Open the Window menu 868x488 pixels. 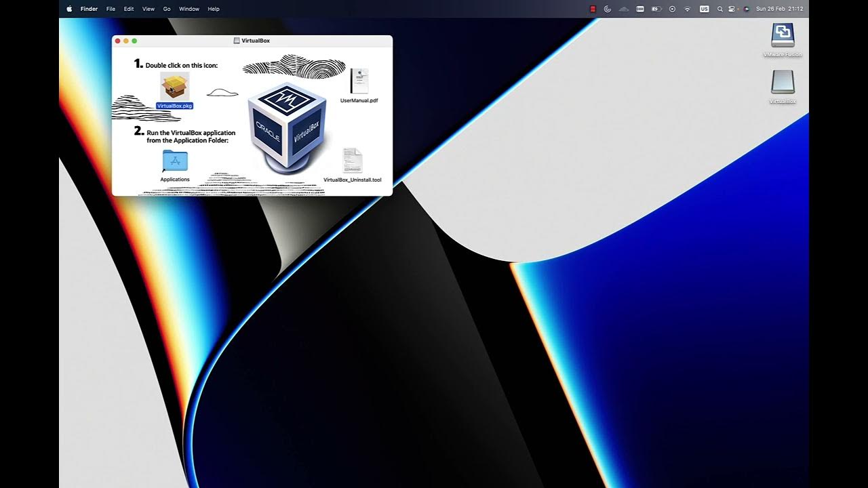point(189,9)
